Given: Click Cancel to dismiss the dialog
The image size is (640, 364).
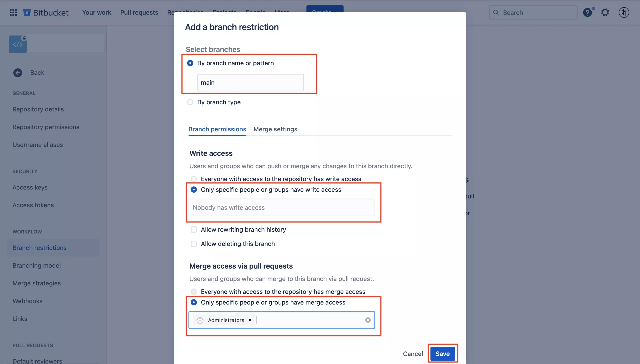Looking at the screenshot, I should pyautogui.click(x=413, y=354).
